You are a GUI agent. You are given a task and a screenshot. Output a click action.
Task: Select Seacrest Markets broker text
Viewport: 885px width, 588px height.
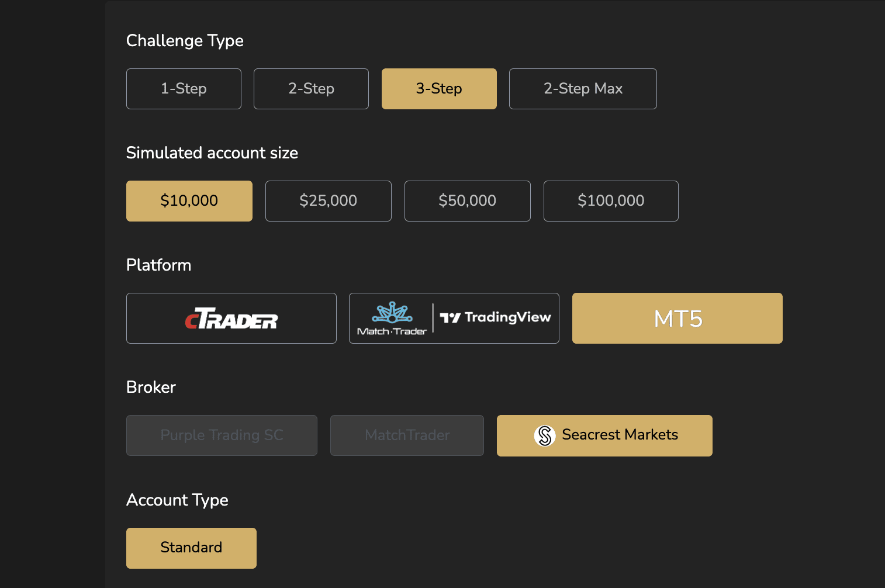pos(620,435)
